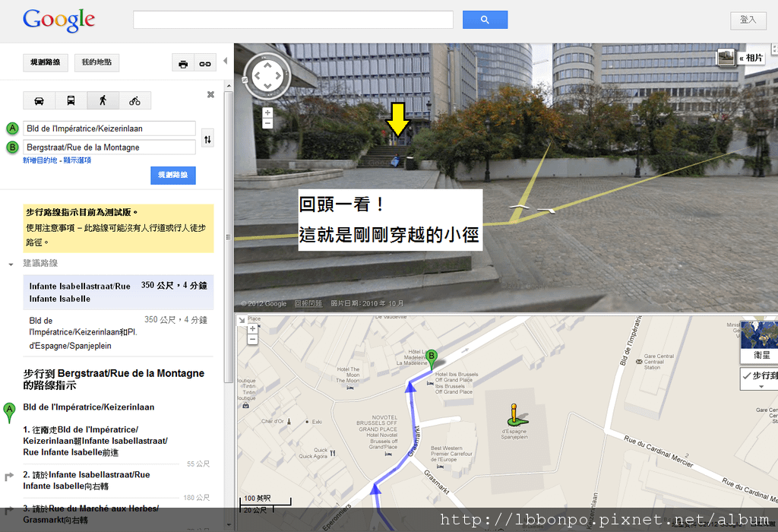Click the 新增目的地 link
778x532 pixels.
click(40, 160)
